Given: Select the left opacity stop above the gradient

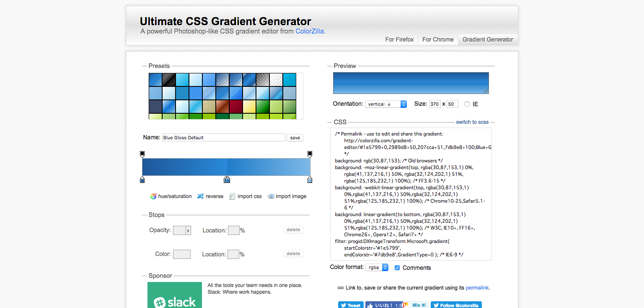Looking at the screenshot, I should 142,154.
